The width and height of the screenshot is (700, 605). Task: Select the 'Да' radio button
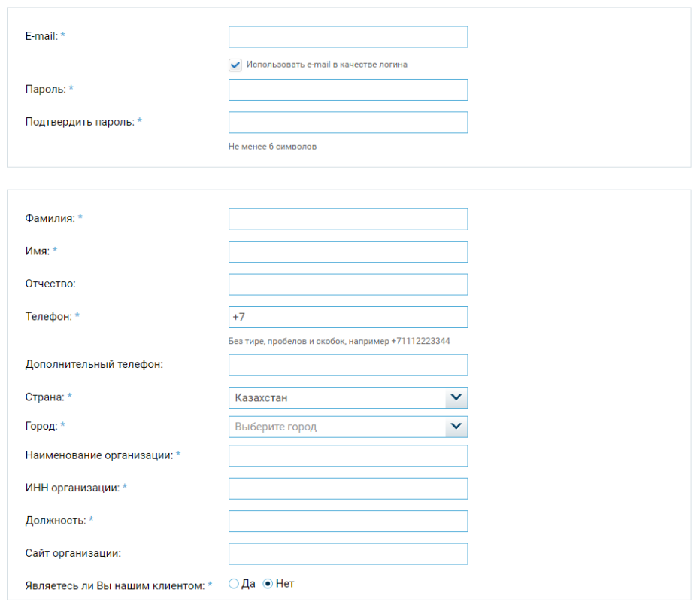click(233, 584)
